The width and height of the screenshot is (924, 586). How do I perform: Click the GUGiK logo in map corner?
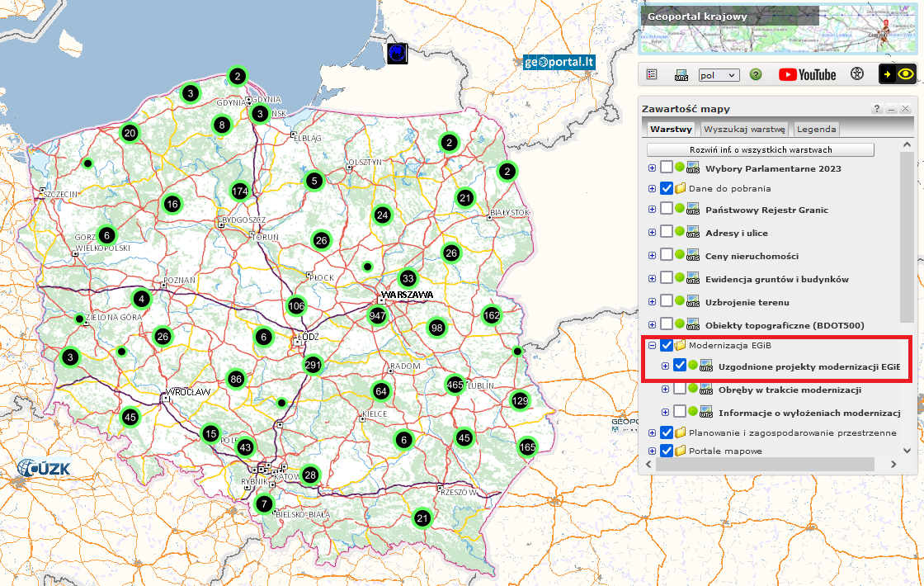[45, 468]
